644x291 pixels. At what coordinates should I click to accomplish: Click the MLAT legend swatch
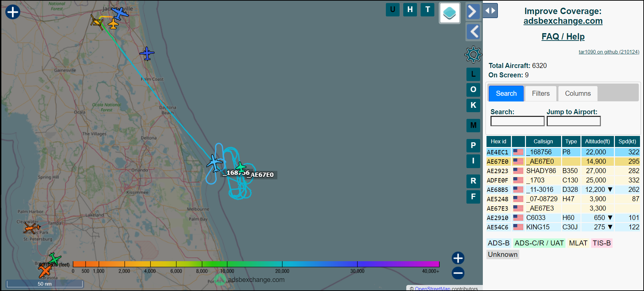point(578,243)
